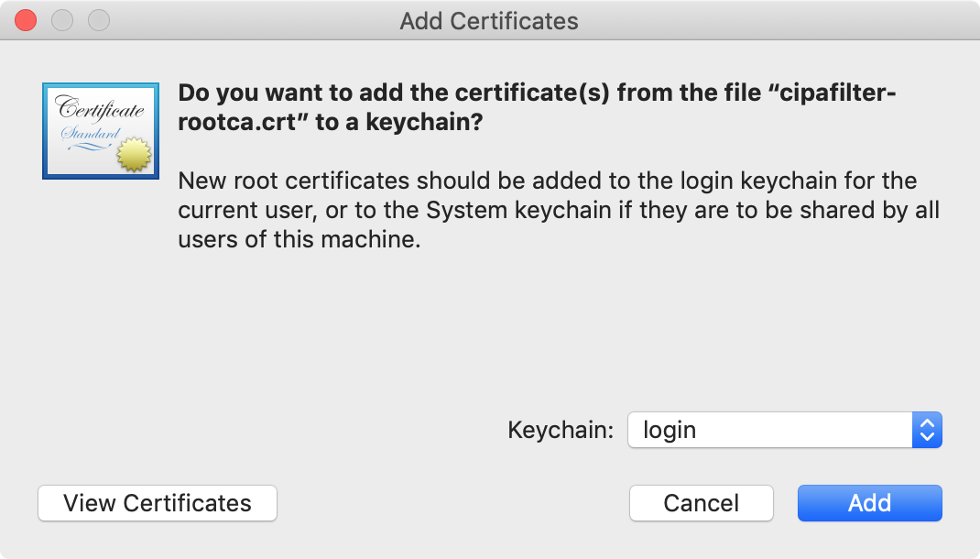Viewport: 980px width, 559px height.
Task: Click the blue-bordered certificate thumbnail
Action: [x=101, y=131]
